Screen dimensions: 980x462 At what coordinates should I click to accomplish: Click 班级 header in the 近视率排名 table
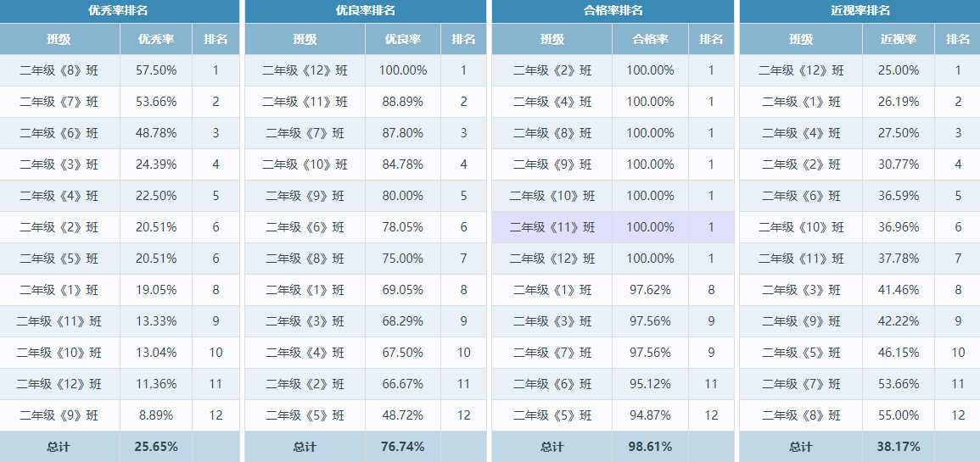[801, 39]
